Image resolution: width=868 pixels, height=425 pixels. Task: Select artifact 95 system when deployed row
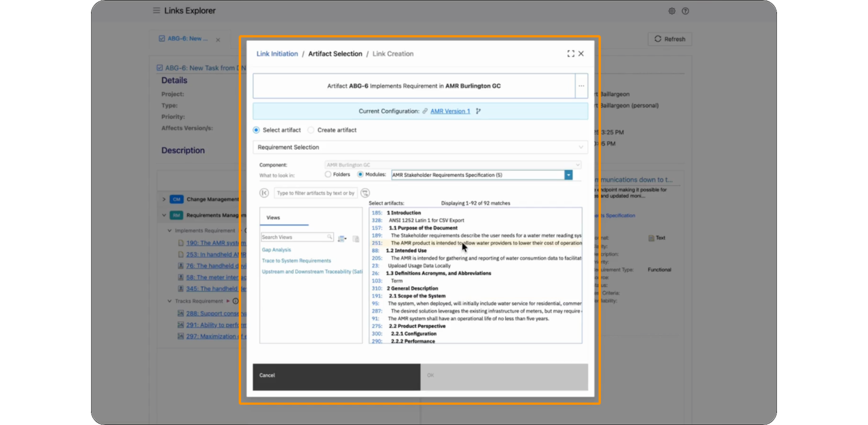click(x=476, y=304)
